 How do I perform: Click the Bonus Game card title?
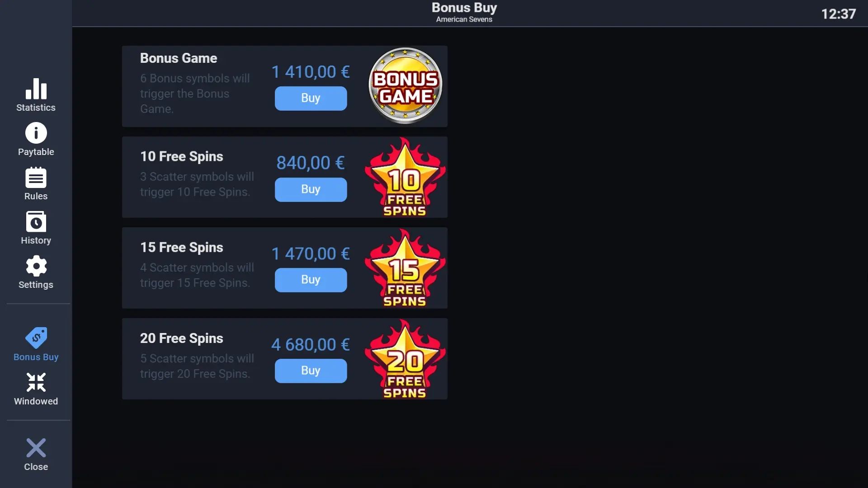pyautogui.click(x=179, y=58)
